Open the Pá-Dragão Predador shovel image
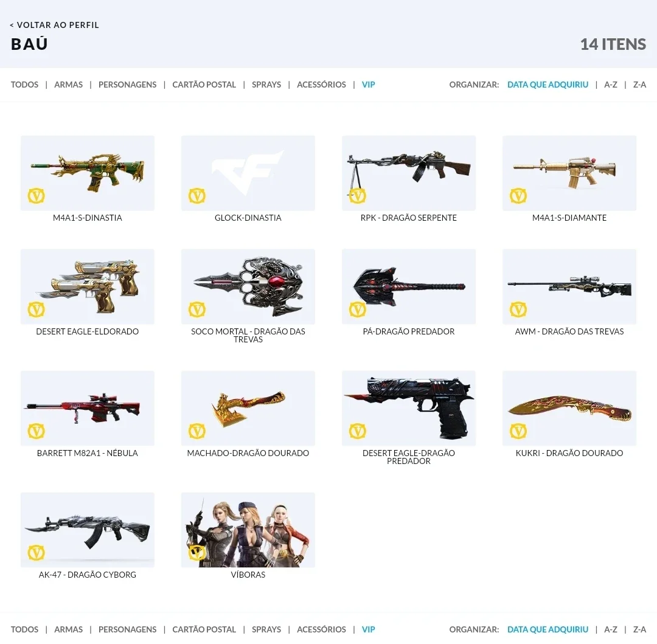Viewport: 657px width, 644px height. tap(409, 287)
